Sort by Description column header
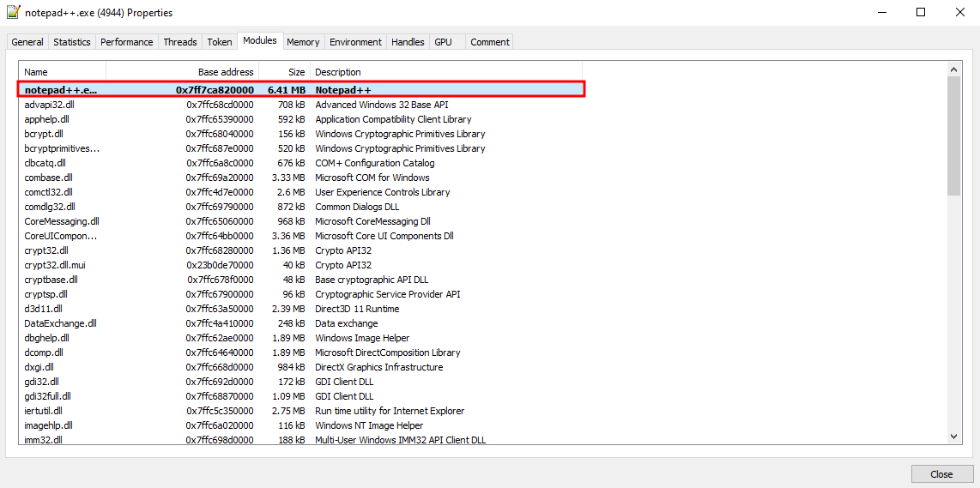This screenshot has width=980, height=488. (445, 72)
